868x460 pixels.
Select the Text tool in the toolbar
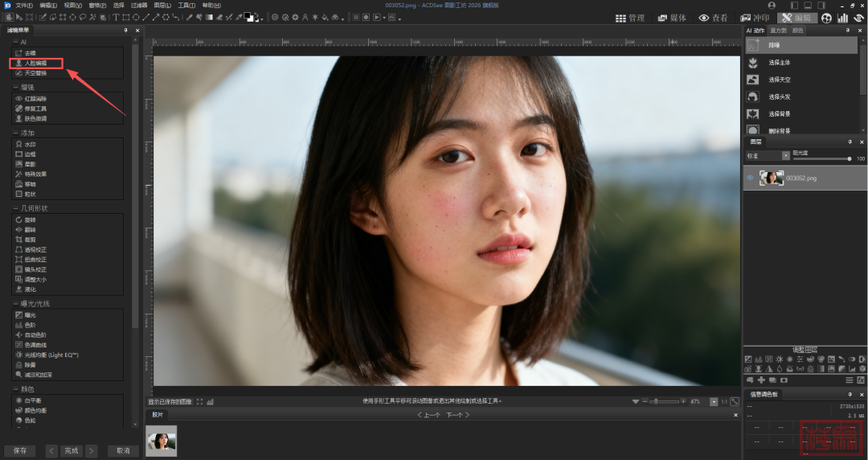click(x=116, y=17)
